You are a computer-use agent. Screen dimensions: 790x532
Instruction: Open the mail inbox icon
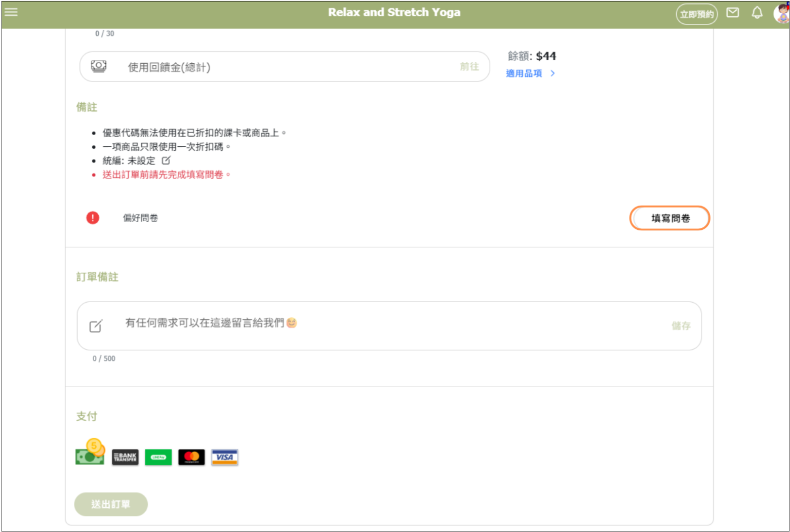(732, 13)
